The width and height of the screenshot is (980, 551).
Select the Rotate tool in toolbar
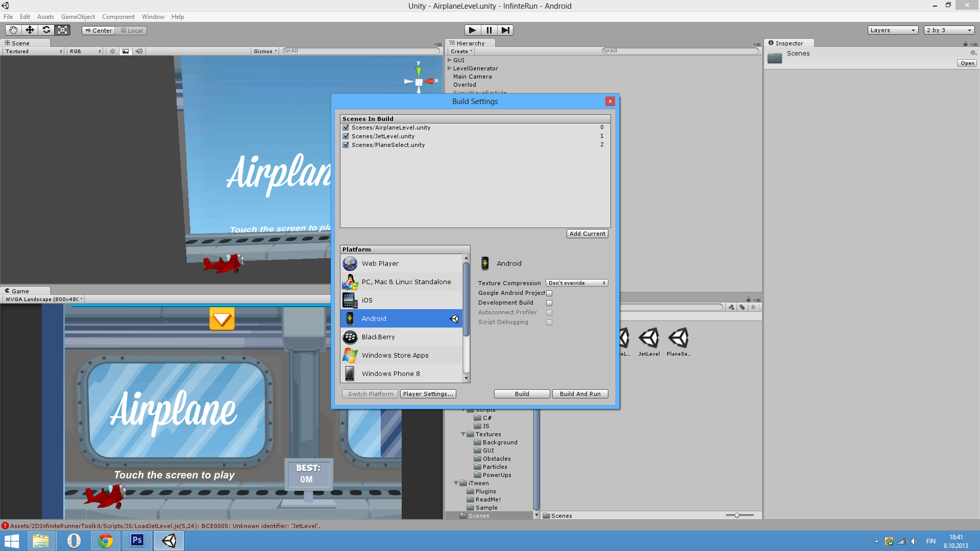46,30
